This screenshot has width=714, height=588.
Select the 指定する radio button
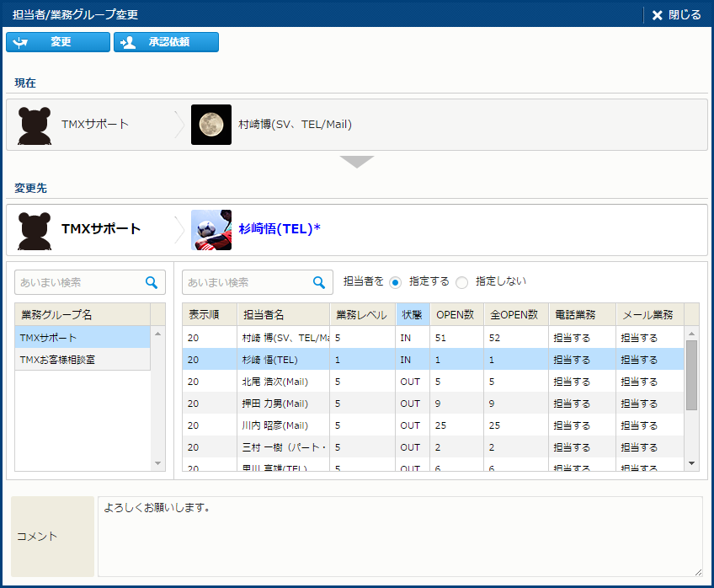(x=395, y=282)
